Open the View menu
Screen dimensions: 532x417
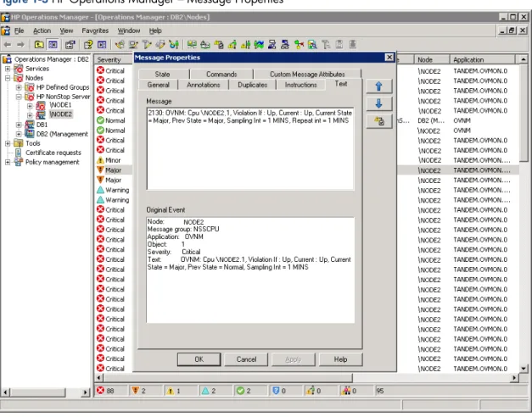point(66,31)
